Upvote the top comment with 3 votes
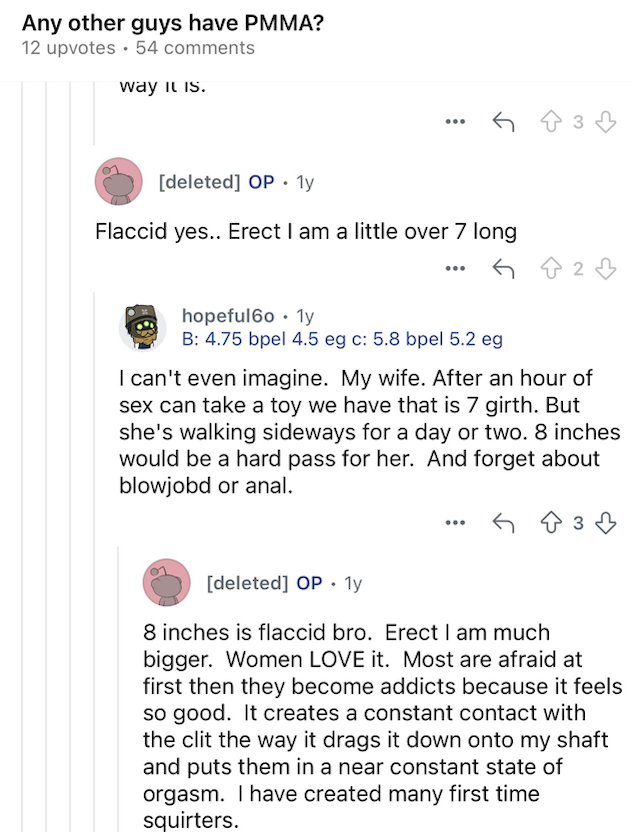The width and height of the screenshot is (632, 832). tap(551, 122)
